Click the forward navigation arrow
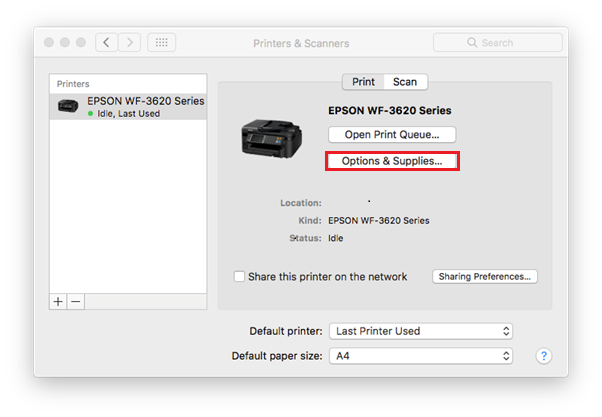The image size is (602, 417). point(130,43)
